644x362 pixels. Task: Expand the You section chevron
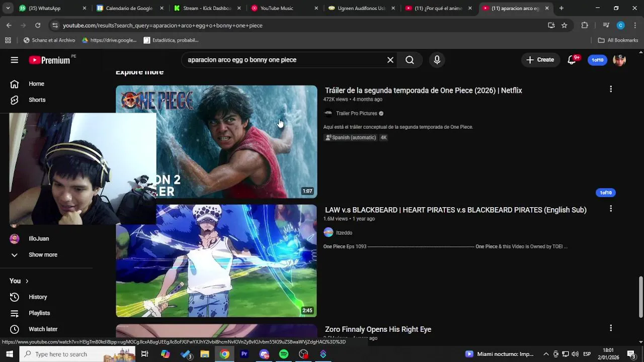click(x=27, y=281)
